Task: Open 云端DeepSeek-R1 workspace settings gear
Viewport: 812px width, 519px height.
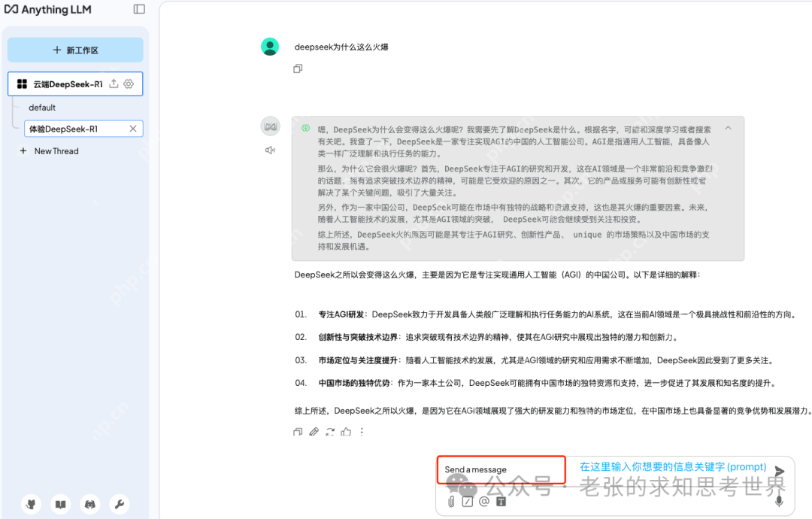Action: tap(129, 84)
